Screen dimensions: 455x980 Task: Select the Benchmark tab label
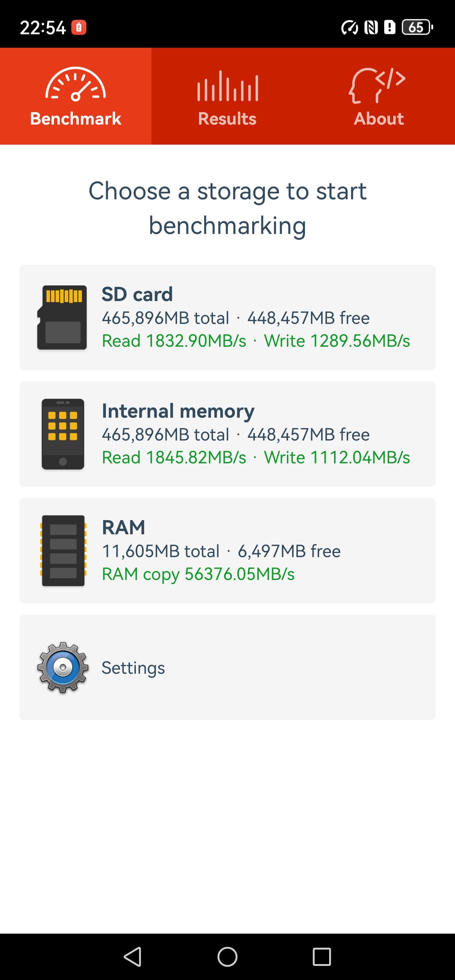pos(76,119)
